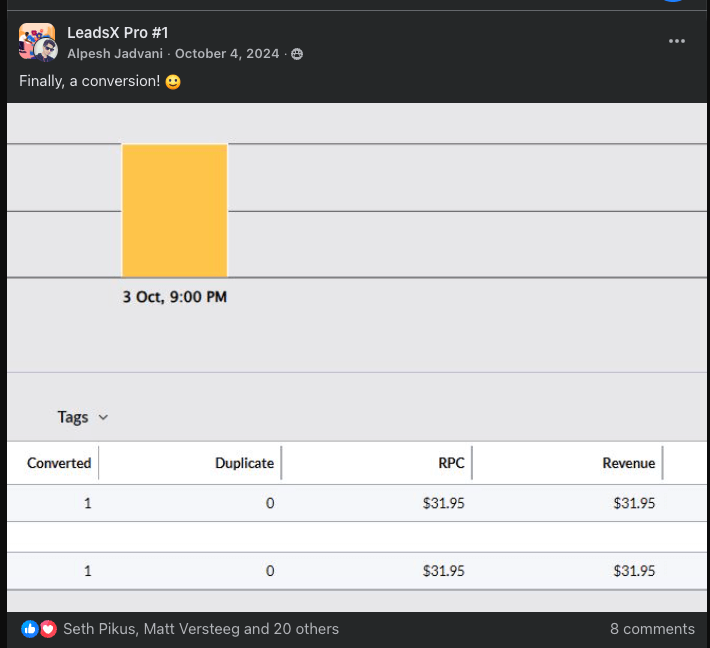Open Alpesh Jadvani's profile
This screenshot has width=710, height=648.
(116, 54)
